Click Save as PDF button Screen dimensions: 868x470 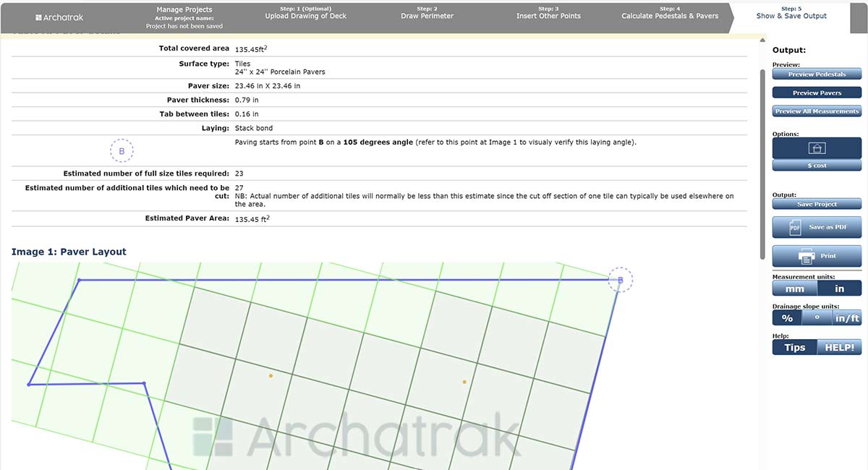[x=817, y=227]
